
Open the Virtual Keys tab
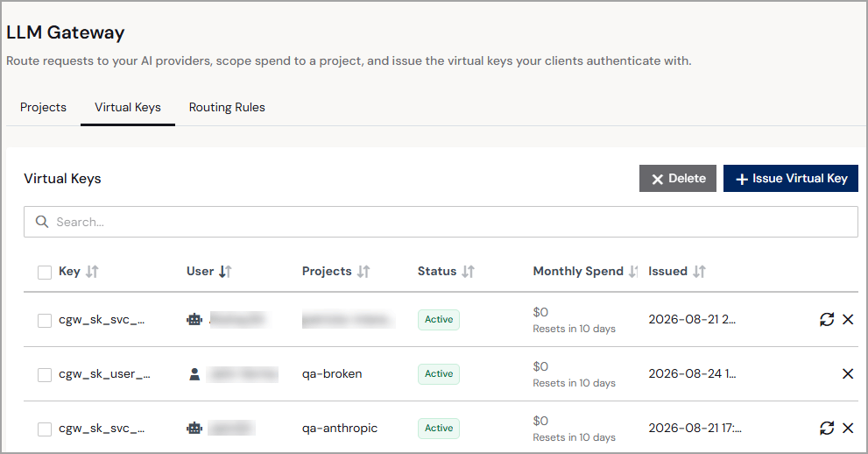point(128,108)
